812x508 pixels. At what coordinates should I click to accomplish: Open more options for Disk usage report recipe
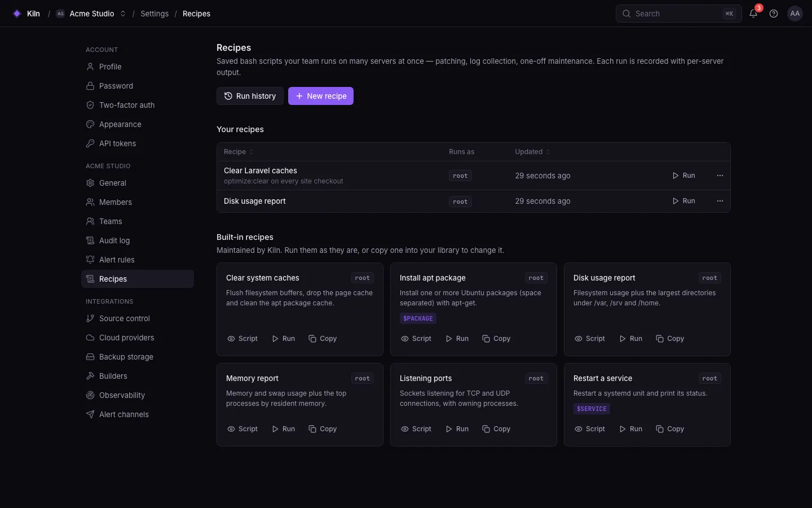coord(720,201)
